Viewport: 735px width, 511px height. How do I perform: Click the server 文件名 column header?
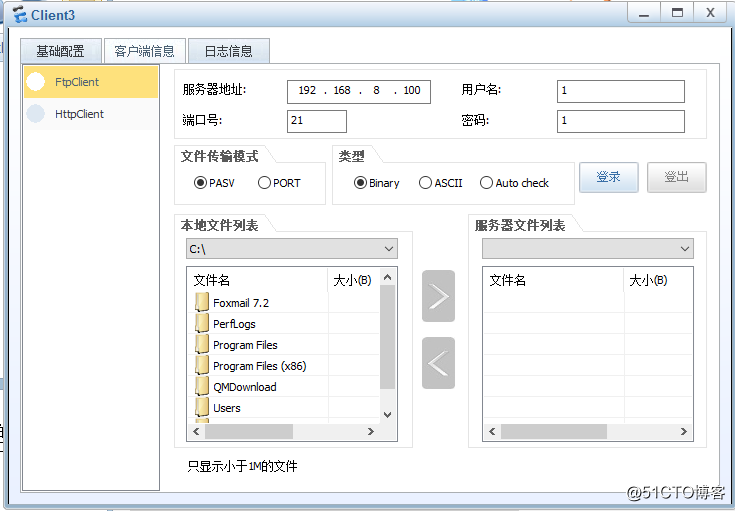(553, 280)
